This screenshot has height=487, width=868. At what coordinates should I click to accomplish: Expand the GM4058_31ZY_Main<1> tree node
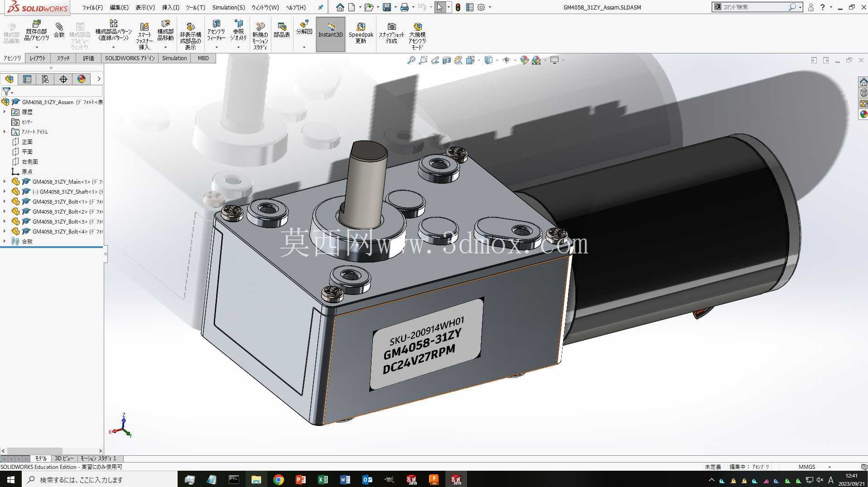click(5, 181)
